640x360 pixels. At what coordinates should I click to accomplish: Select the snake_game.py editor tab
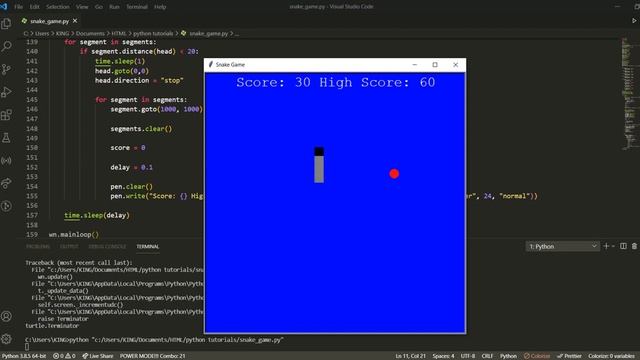pos(49,21)
